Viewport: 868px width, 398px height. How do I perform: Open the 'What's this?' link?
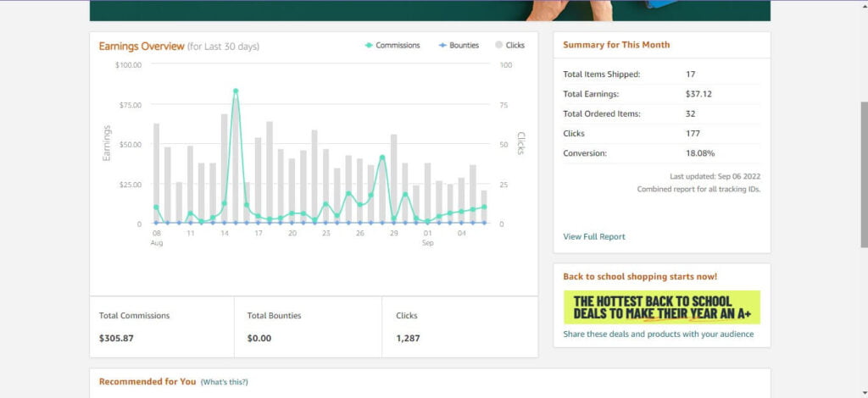224,382
